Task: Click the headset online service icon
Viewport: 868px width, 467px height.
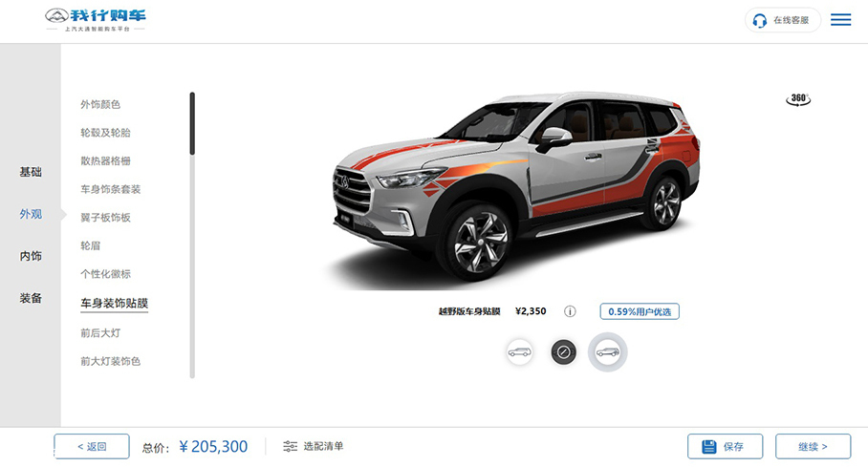Action: (759, 20)
